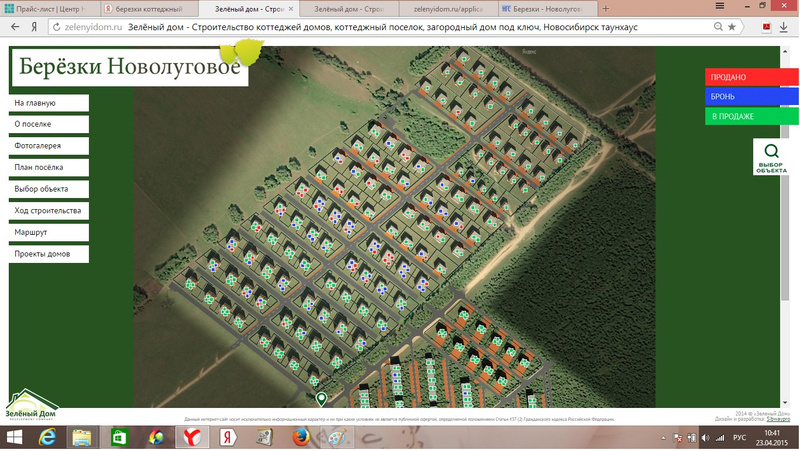Click the green В ПРОДАЖЕ legend

[x=752, y=116]
